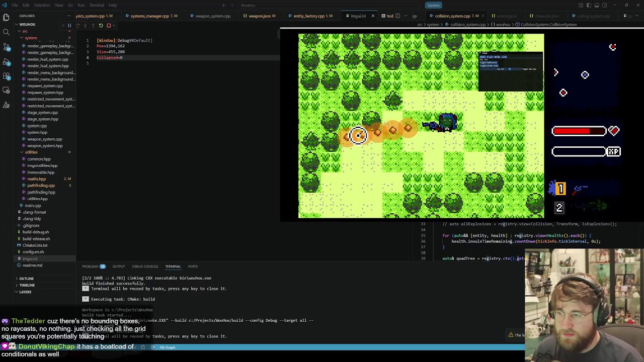
Task: Click the red health bar in game HUD
Action: pos(579,131)
